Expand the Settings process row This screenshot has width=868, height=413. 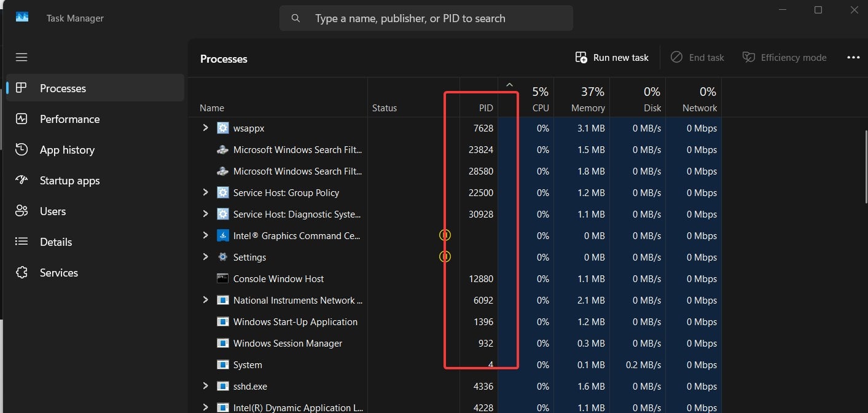[x=206, y=257]
